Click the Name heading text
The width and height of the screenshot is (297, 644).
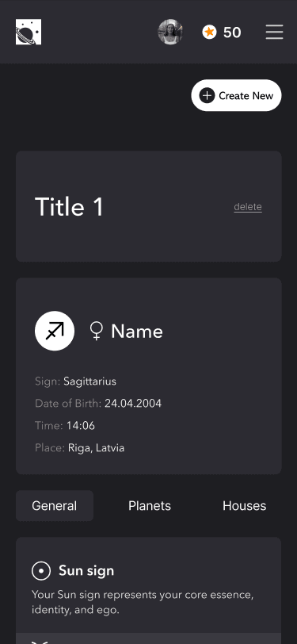point(137,332)
